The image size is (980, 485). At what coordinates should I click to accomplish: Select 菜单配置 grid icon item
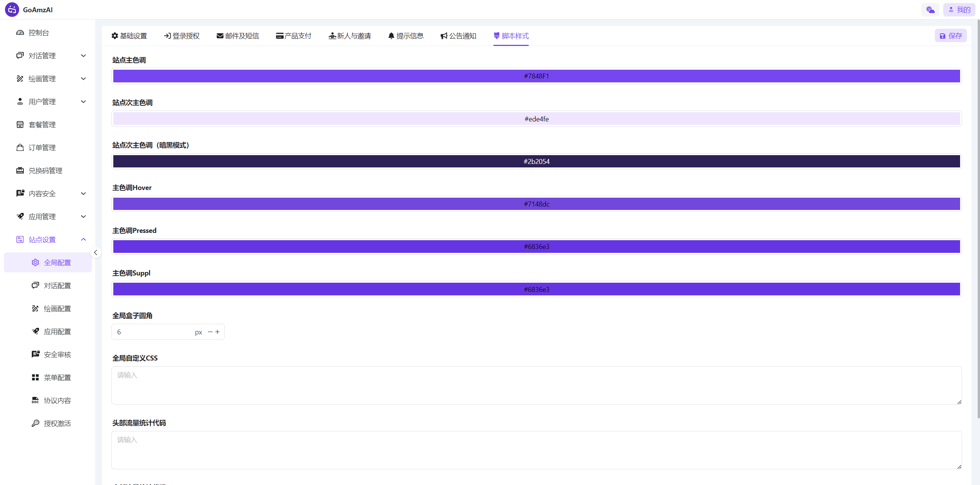click(x=57, y=377)
